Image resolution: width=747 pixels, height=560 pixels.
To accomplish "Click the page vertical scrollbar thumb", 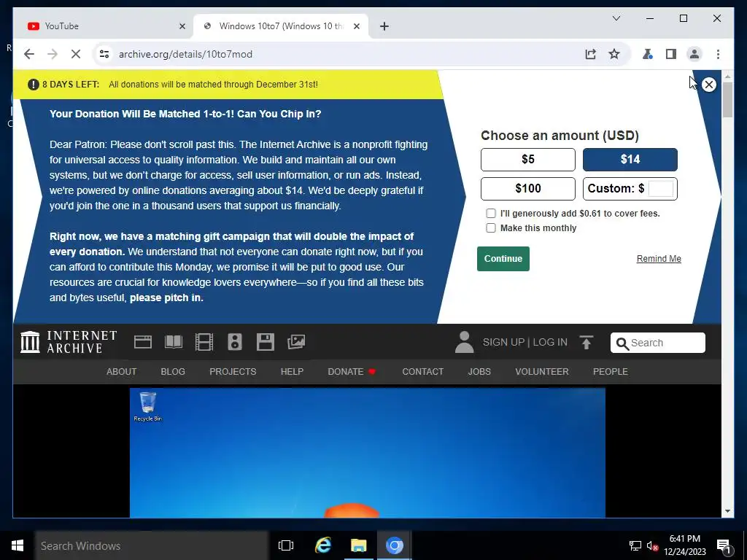I will click(727, 100).
